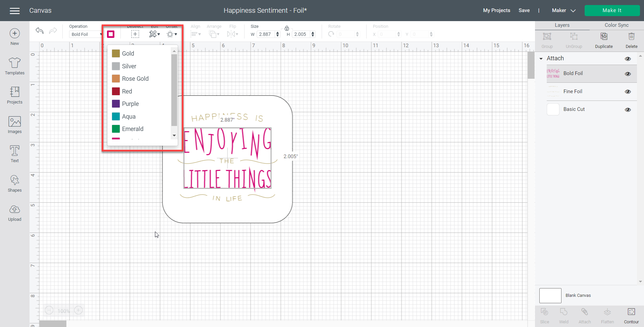This screenshot has width=644, height=327.
Task: Open the Contour tool
Action: tap(631, 315)
